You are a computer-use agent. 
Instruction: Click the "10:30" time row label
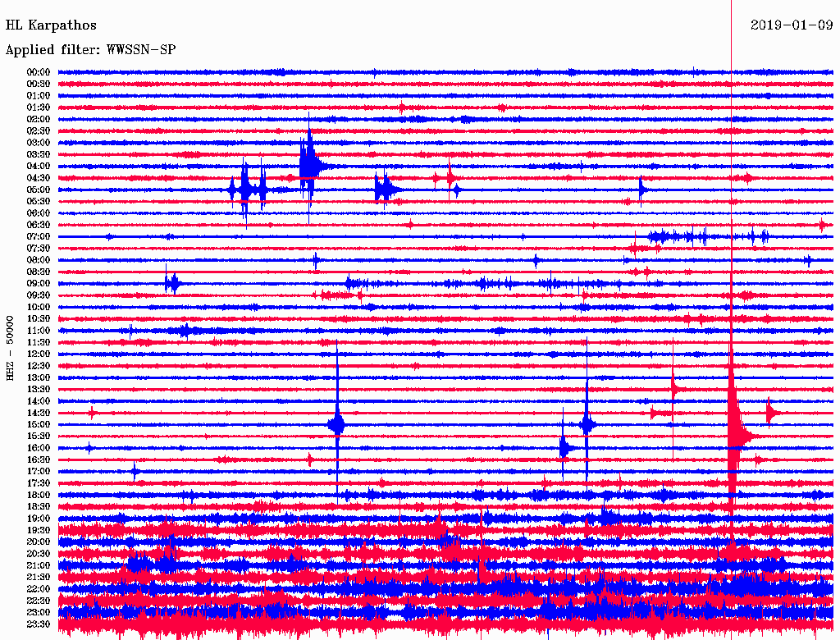39,319
